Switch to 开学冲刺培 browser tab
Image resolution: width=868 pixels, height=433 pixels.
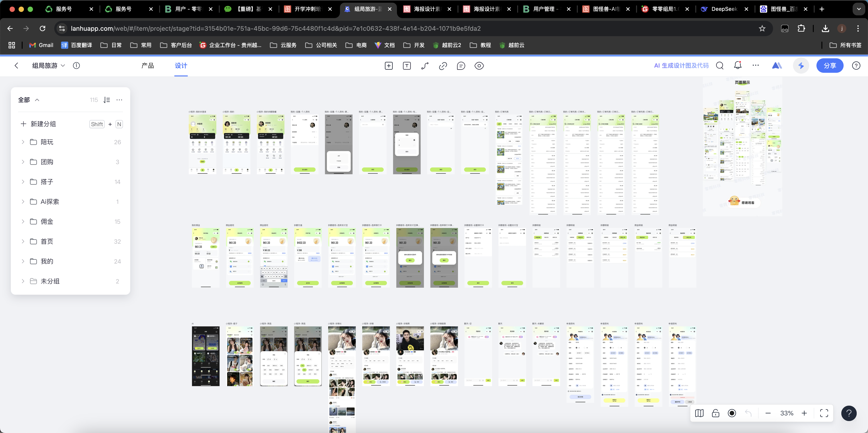[x=307, y=9]
